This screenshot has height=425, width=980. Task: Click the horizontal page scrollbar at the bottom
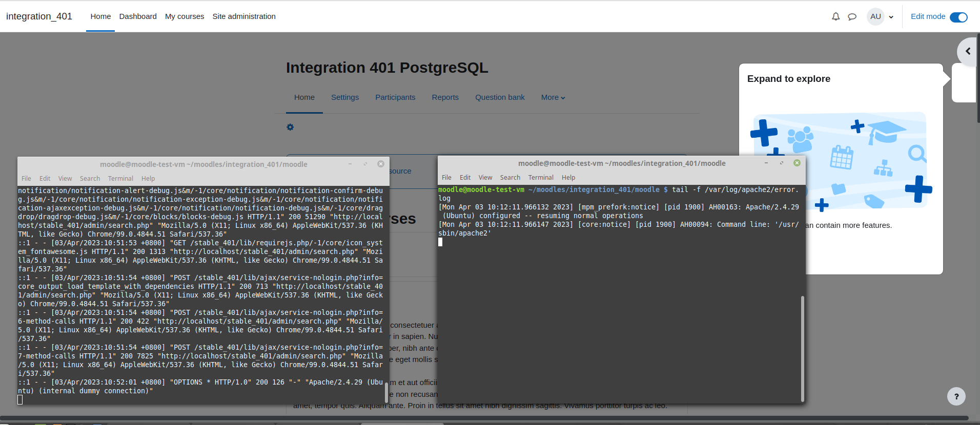484,418
